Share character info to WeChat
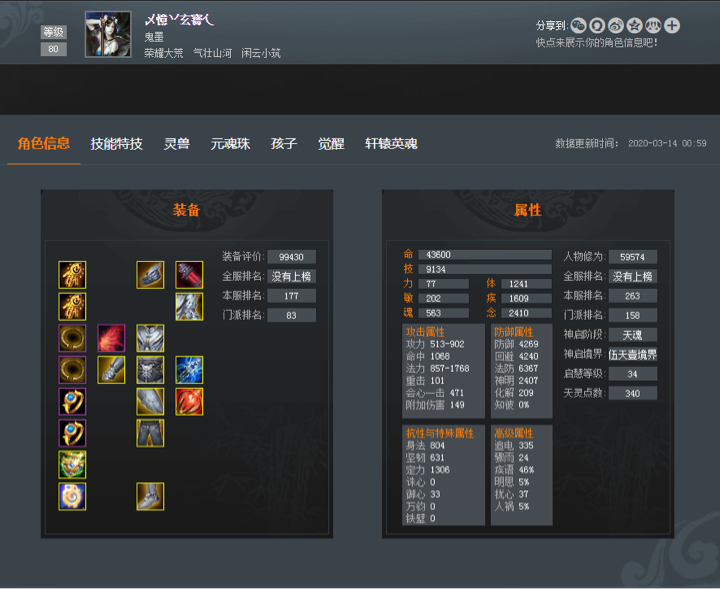This screenshot has width=720, height=589. pyautogui.click(x=578, y=25)
